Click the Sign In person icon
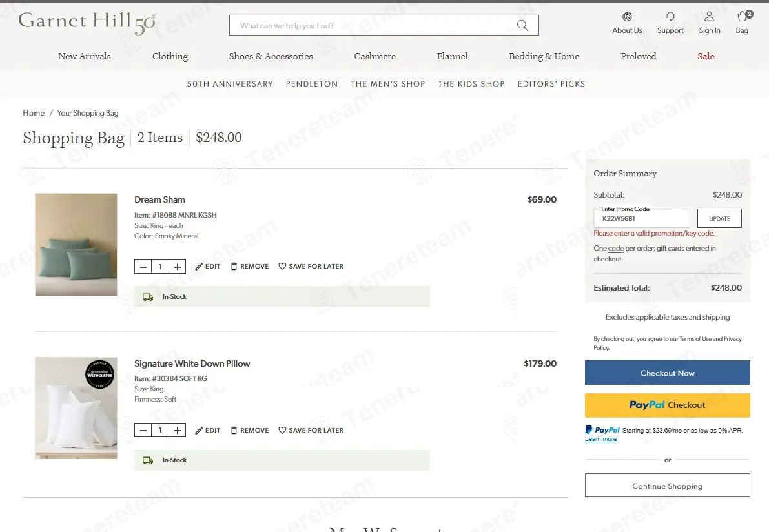769x532 pixels. [709, 17]
